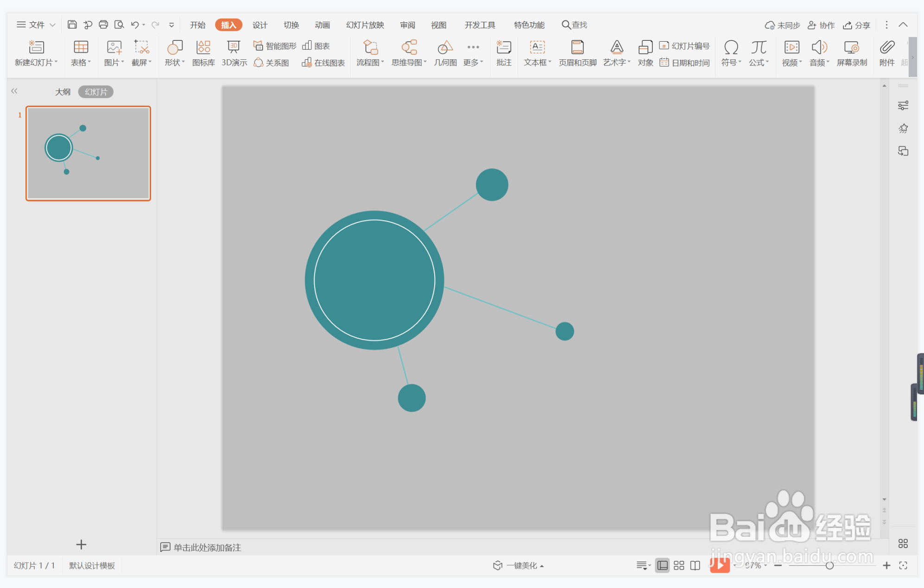The height and width of the screenshot is (588, 924).
Task: Click 单击此处添加备注 notes area
Action: click(x=207, y=547)
